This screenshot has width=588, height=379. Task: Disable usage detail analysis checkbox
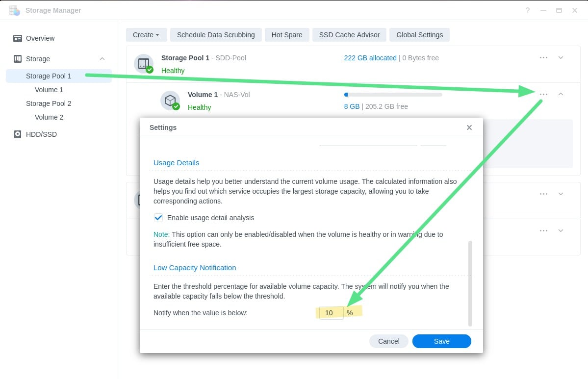158,218
